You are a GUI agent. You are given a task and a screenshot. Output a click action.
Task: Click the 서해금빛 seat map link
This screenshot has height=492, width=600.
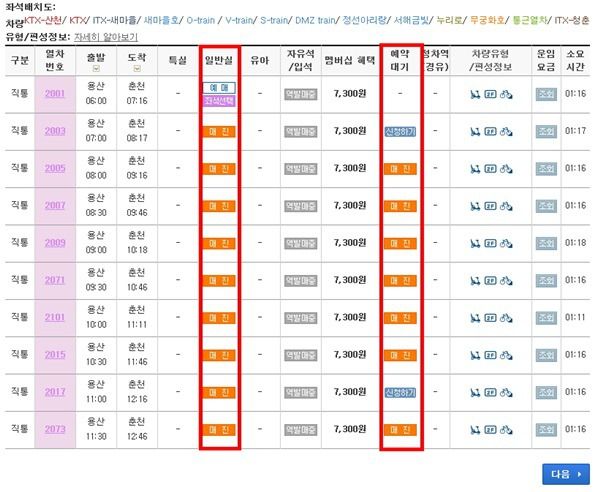tap(411, 20)
